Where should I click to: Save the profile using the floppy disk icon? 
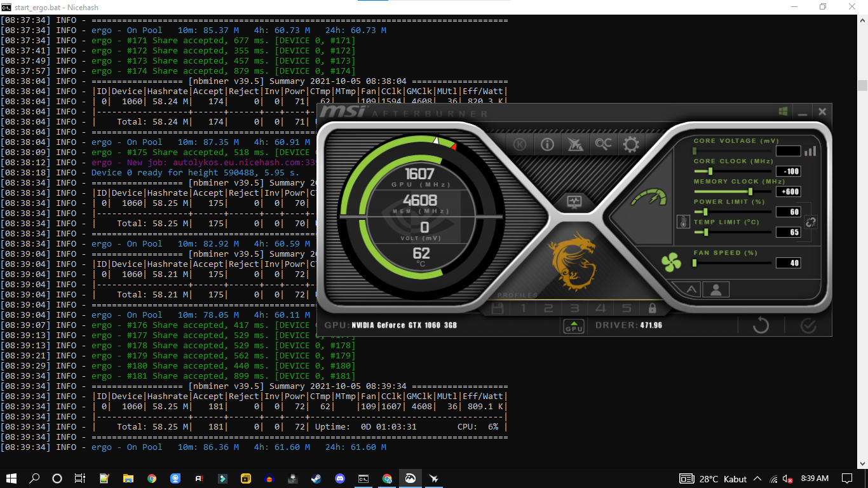pos(498,309)
